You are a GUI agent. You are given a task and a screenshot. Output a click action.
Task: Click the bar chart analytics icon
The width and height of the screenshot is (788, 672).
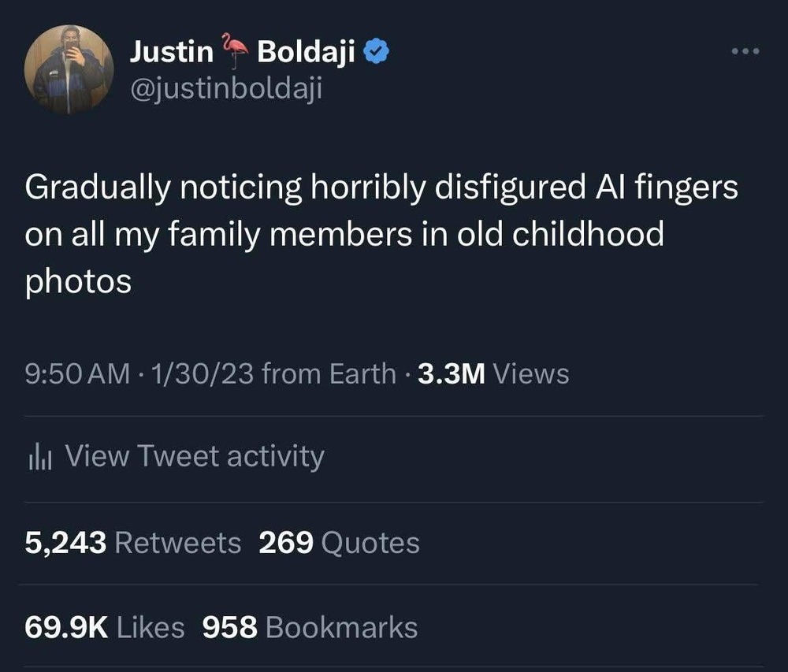coord(39,457)
